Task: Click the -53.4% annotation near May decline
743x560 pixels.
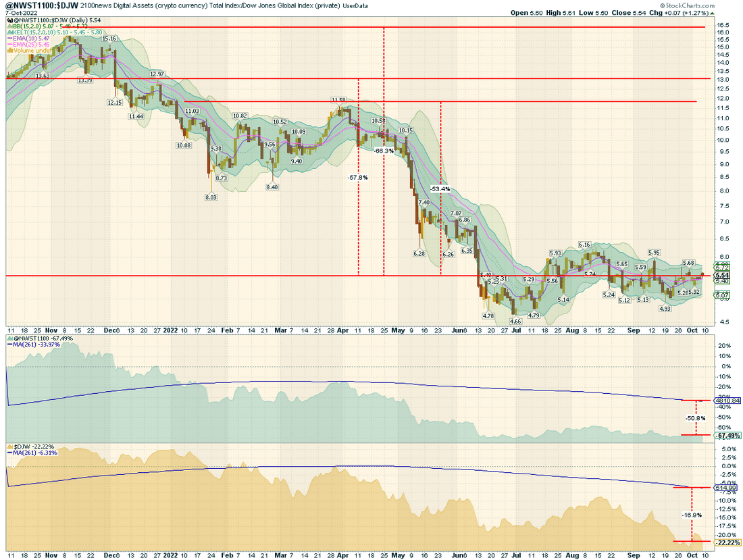Action: 440,189
